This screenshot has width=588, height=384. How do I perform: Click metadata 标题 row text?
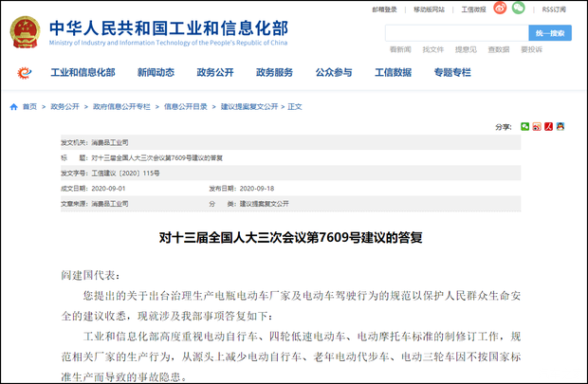pos(157,158)
